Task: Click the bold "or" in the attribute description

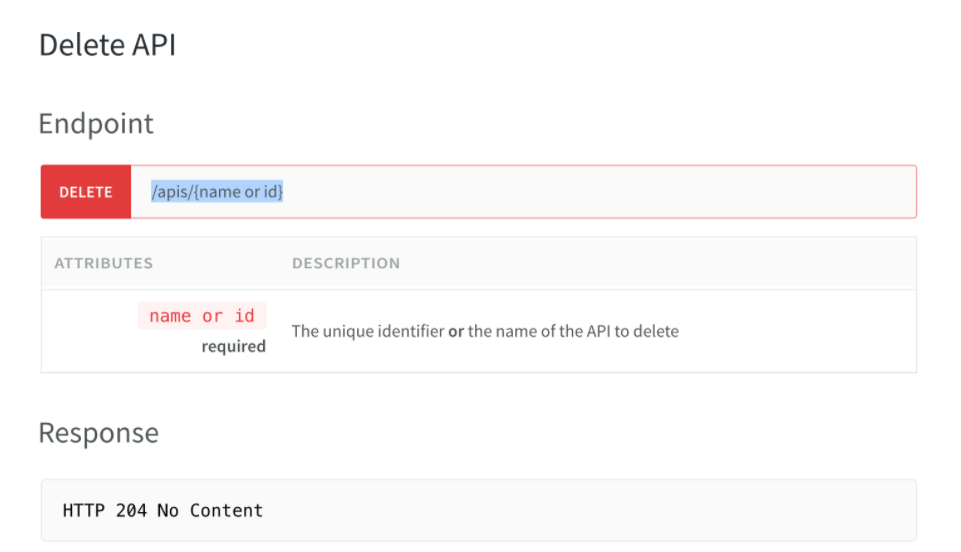Action: point(456,331)
